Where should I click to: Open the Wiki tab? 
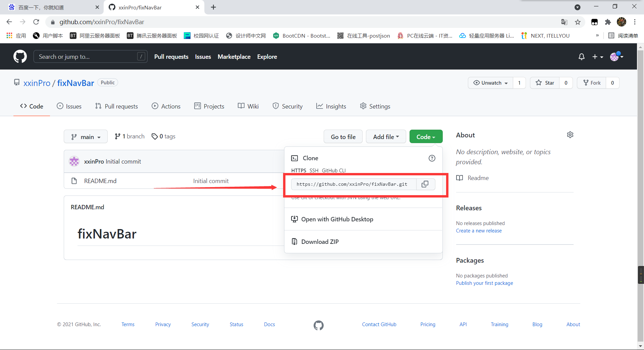pos(248,106)
